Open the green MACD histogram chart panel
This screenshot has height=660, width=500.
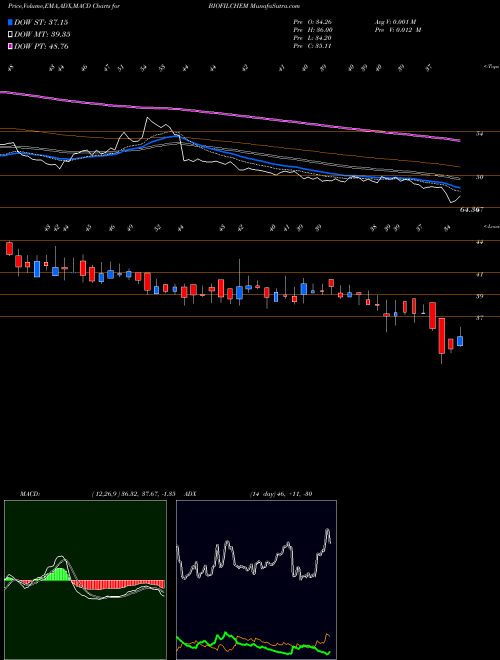pyautogui.click(x=85, y=580)
